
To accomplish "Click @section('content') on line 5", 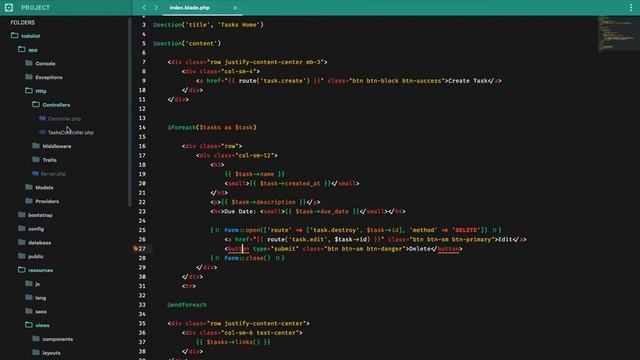I will tap(187, 43).
